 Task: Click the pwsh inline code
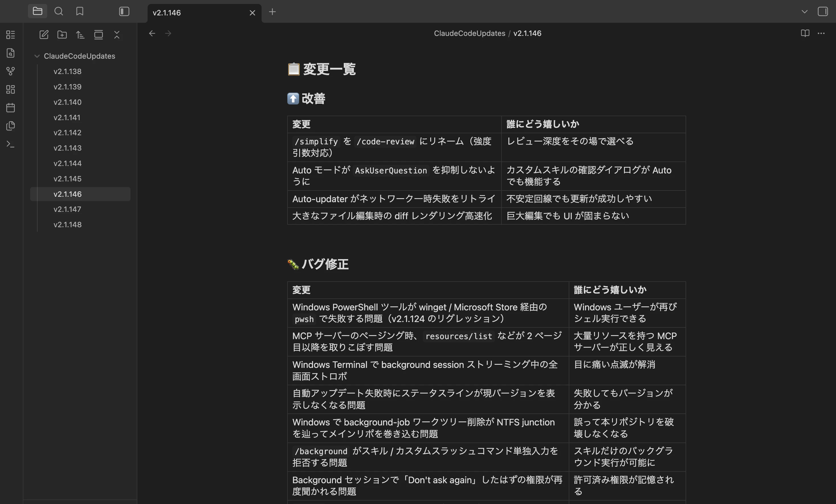coord(304,319)
